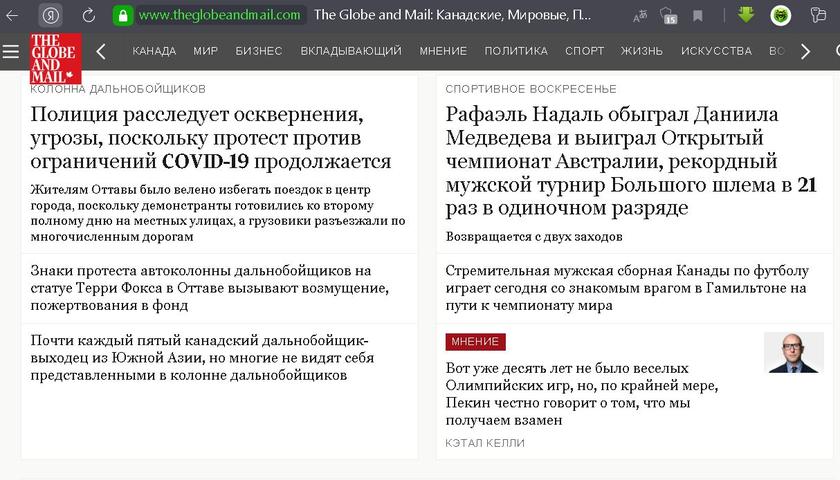The image size is (840, 480).
Task: Open the tabs sidebar panel icon
Action: click(x=818, y=15)
